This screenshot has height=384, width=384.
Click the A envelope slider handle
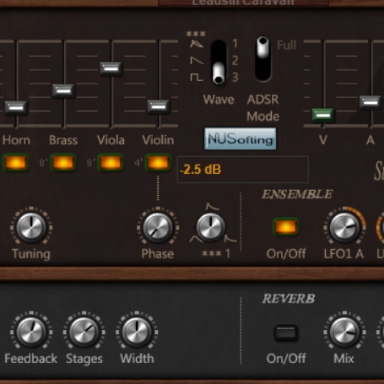370,102
